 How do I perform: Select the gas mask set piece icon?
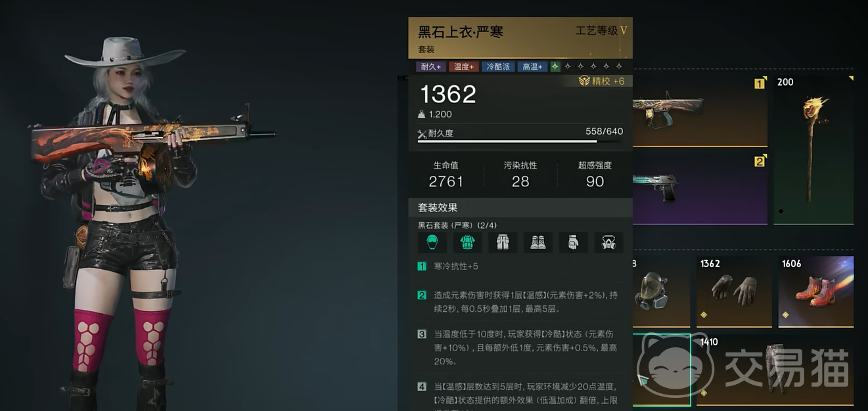pyautogui.click(x=608, y=242)
